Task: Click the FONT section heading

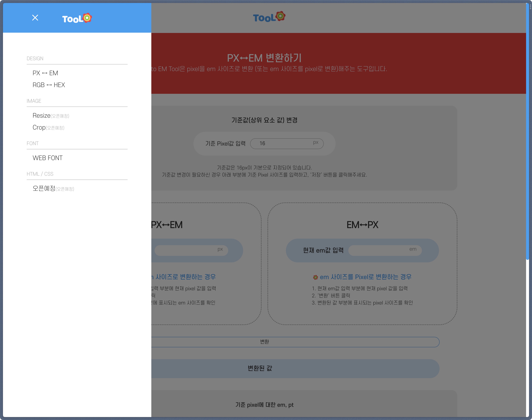Action: coord(32,143)
